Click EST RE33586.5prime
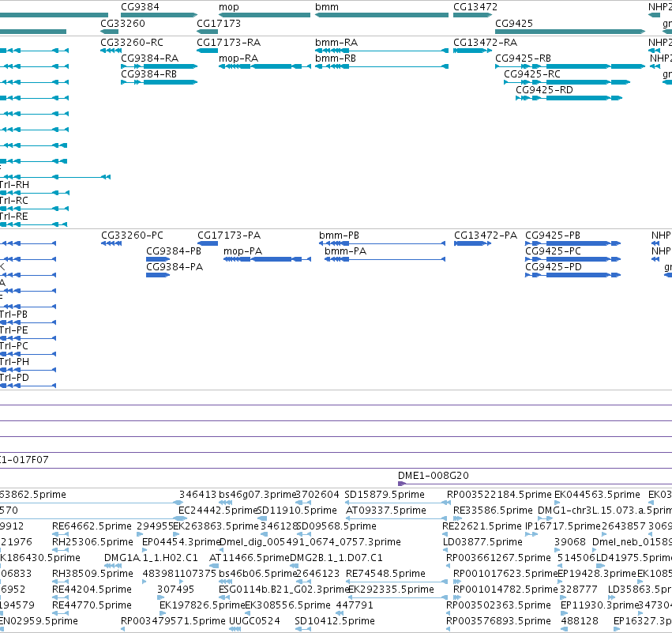672x633 pixels. [458, 518]
